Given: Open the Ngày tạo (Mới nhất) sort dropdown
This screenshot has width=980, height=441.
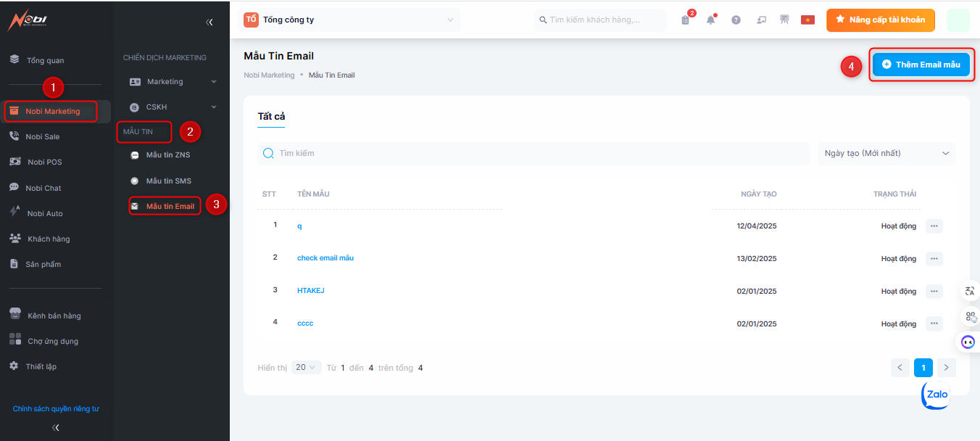Looking at the screenshot, I should click(886, 154).
